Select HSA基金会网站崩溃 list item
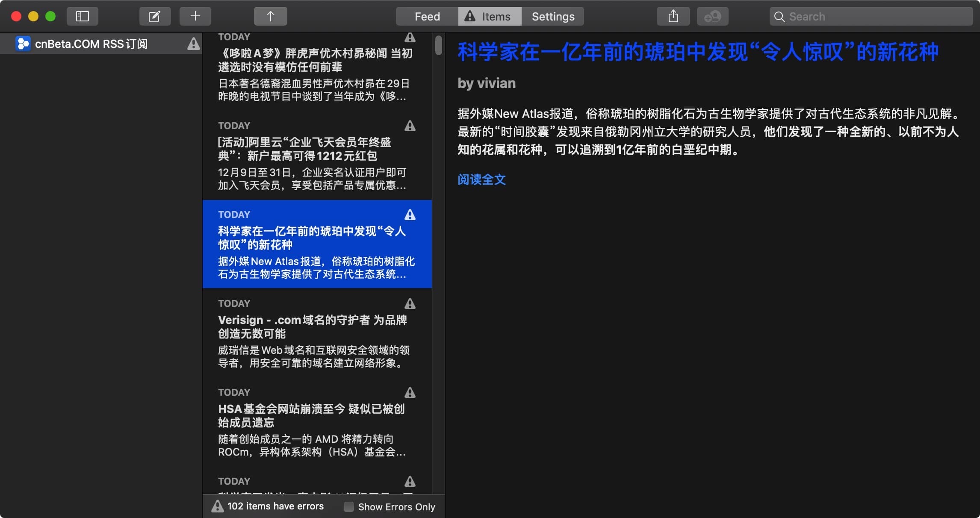The width and height of the screenshot is (980, 518). point(317,422)
